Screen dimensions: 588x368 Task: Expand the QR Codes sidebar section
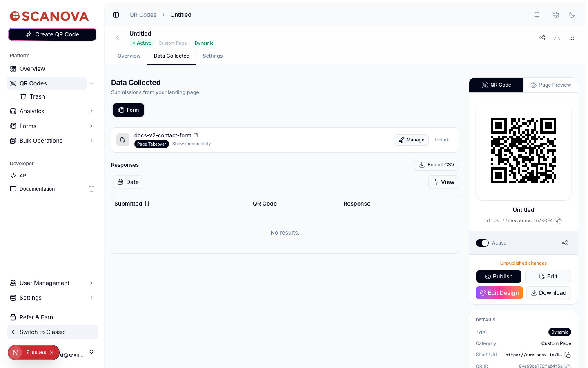91,83
